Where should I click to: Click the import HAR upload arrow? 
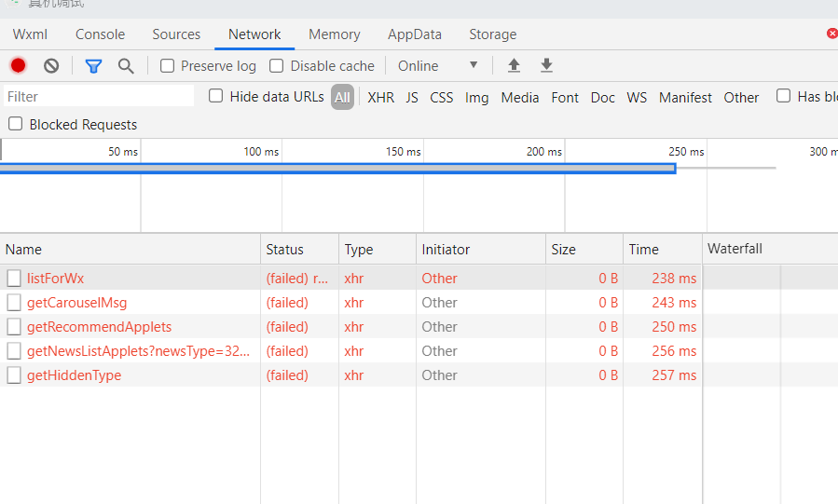514,65
